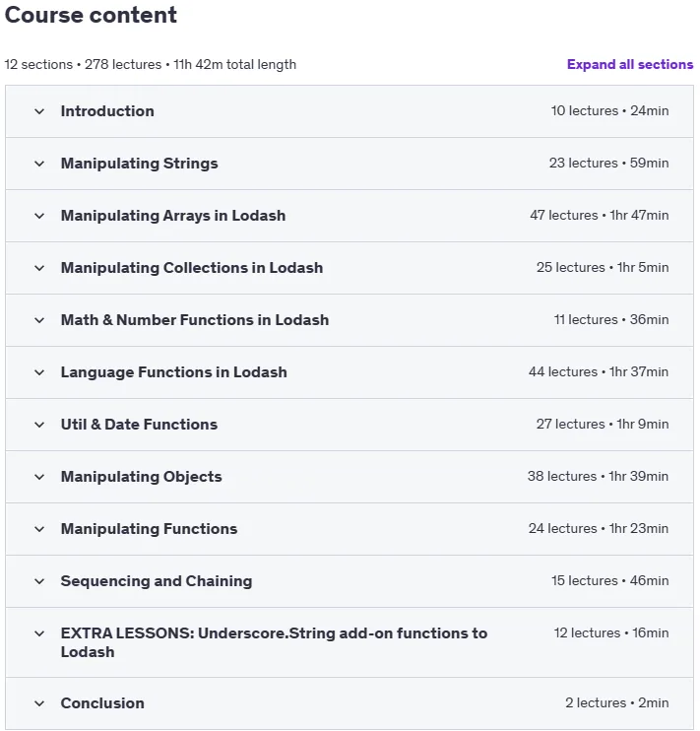The image size is (700, 731).
Task: Toggle chevron next to Language Functions in Lodash
Action: click(x=39, y=372)
